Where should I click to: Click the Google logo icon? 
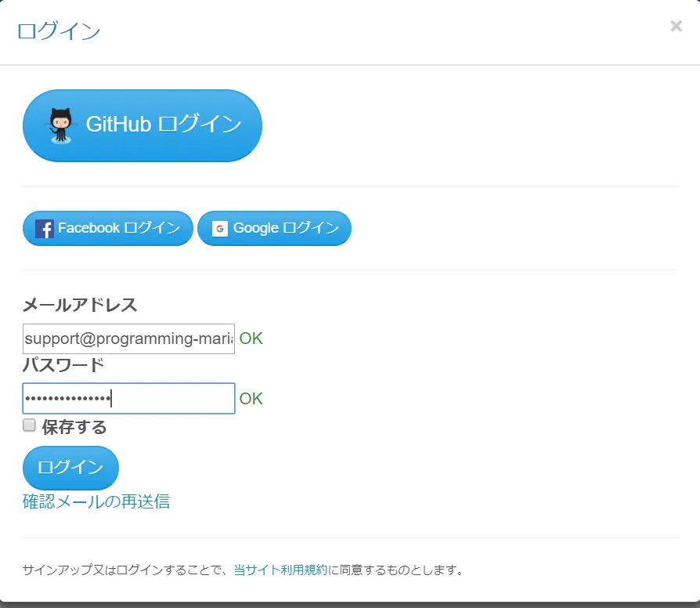pos(220,229)
